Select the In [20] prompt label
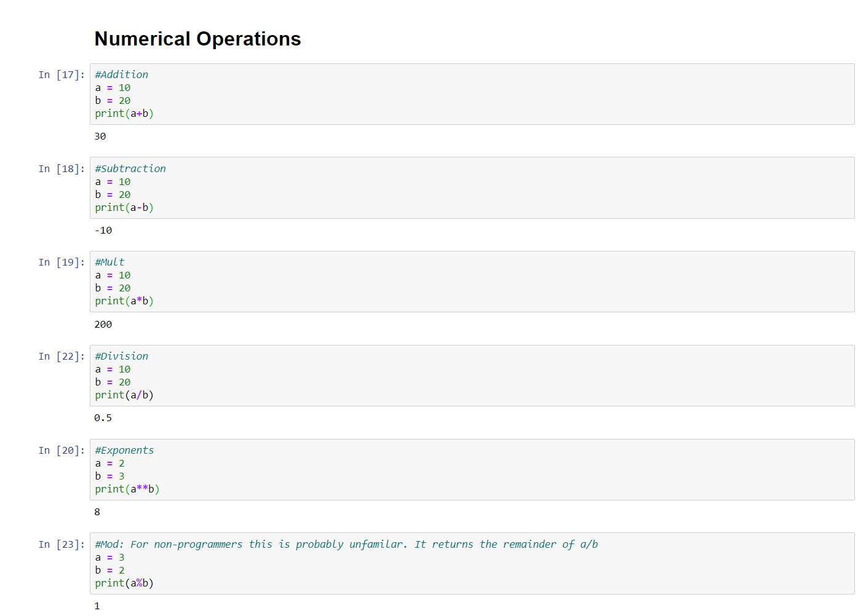Screen dimensions: 866x616 tap(62, 451)
